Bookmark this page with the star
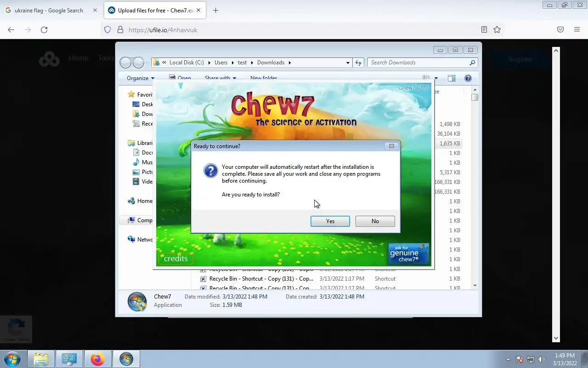588x368 pixels. click(x=497, y=29)
